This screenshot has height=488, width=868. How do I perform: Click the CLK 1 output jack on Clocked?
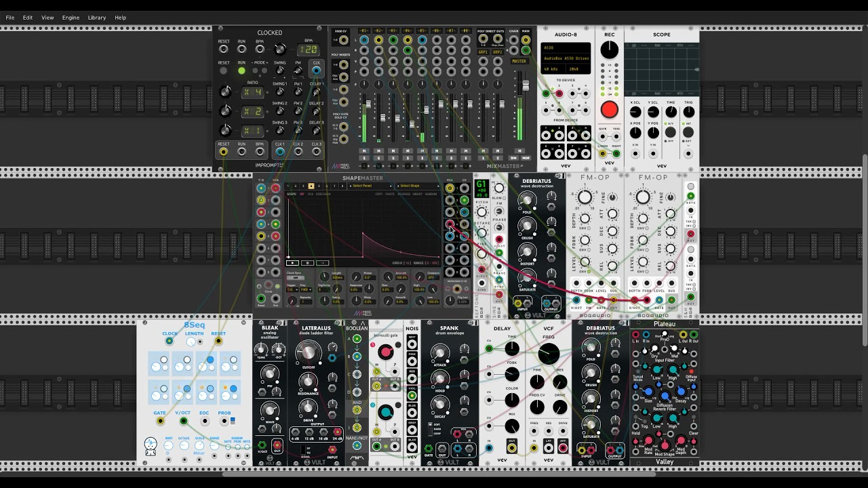pos(279,152)
